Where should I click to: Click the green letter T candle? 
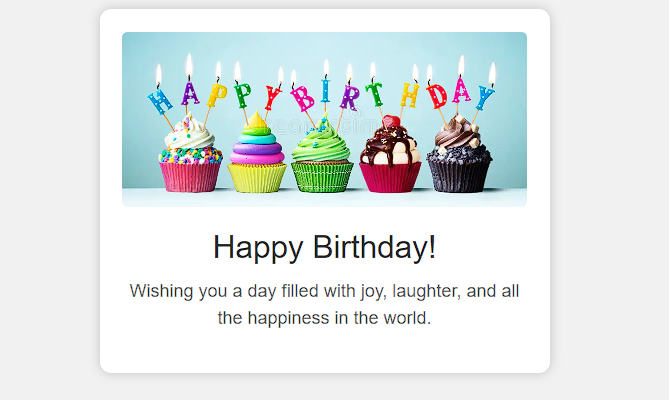[x=375, y=94]
